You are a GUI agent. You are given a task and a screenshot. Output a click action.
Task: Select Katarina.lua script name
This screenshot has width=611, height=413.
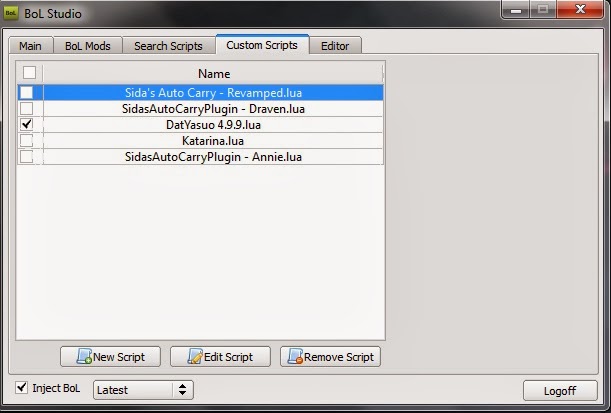[x=213, y=141]
